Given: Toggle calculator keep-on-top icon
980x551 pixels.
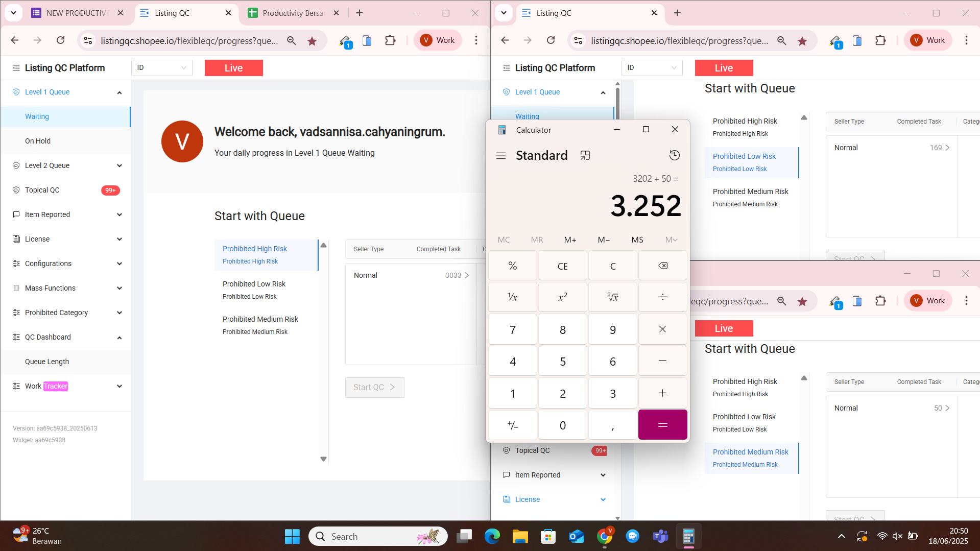Looking at the screenshot, I should pyautogui.click(x=585, y=155).
